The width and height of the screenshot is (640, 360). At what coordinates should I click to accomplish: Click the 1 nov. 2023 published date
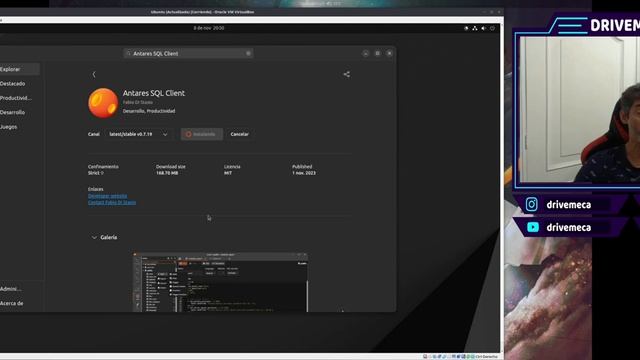pos(304,173)
